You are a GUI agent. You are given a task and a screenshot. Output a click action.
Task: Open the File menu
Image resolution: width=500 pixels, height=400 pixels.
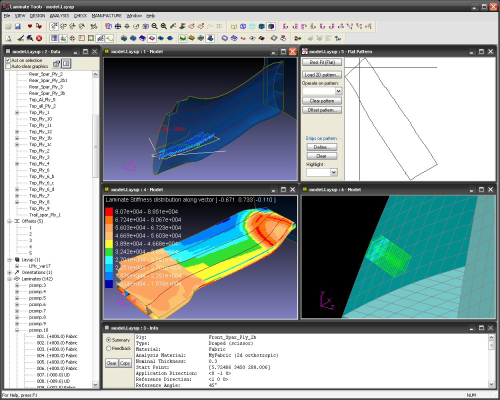coord(6,16)
